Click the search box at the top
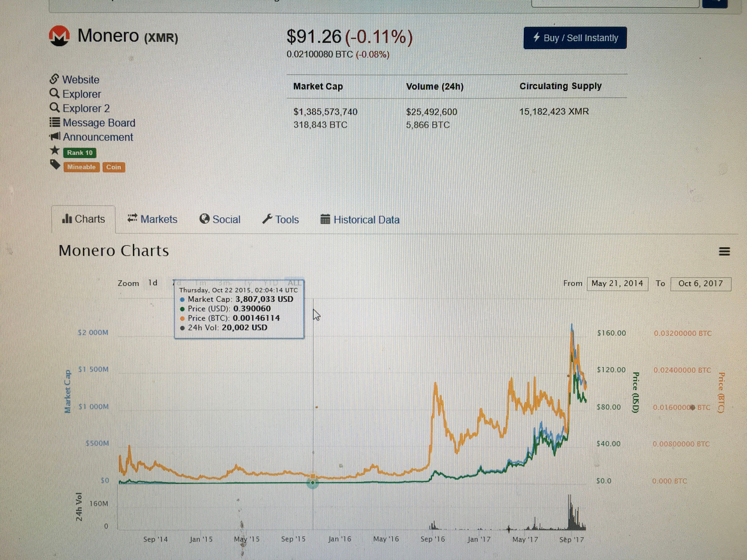Viewport: 747px width, 560px height. pos(615,3)
